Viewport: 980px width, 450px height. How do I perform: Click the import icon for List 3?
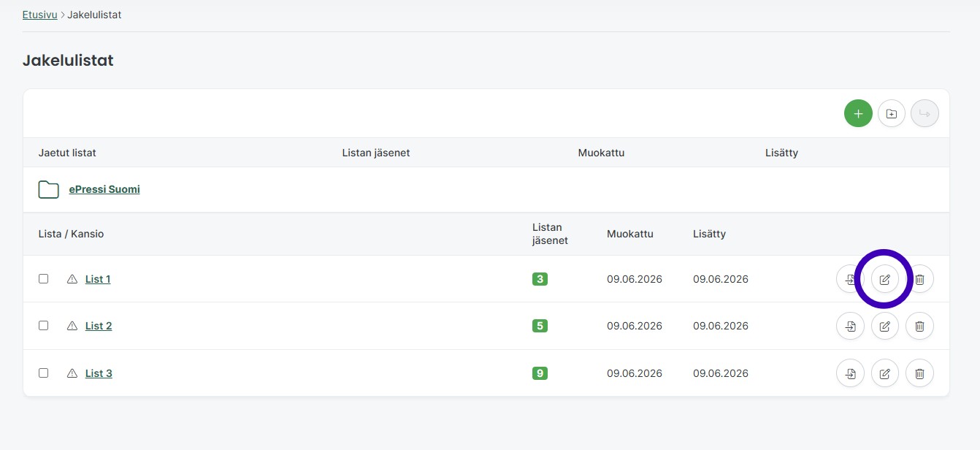point(850,373)
